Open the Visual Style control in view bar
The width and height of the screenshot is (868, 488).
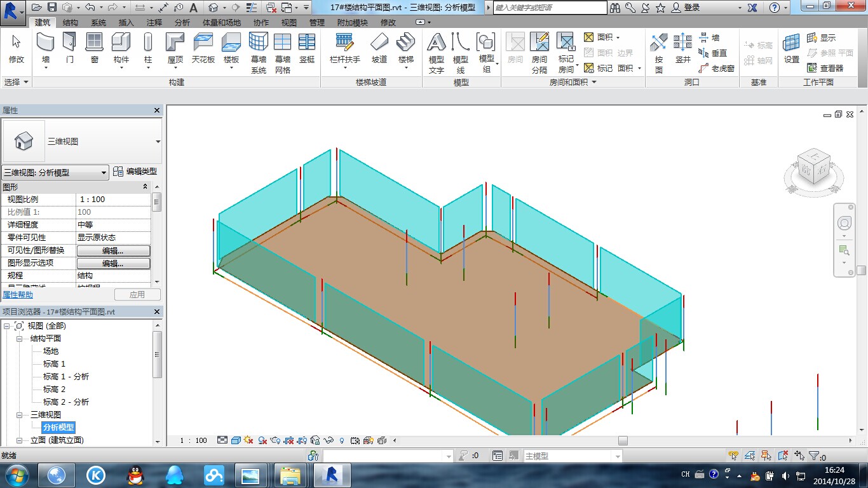click(x=236, y=439)
